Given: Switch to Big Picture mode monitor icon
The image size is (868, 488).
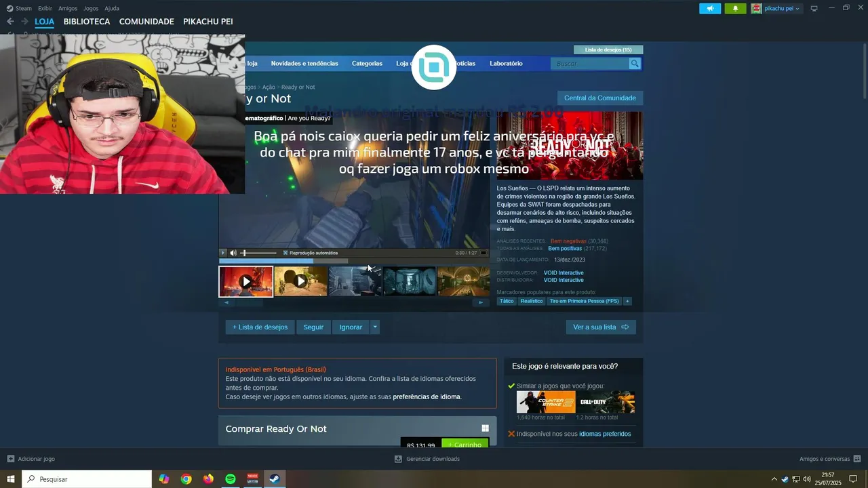Looking at the screenshot, I should click(x=814, y=8).
